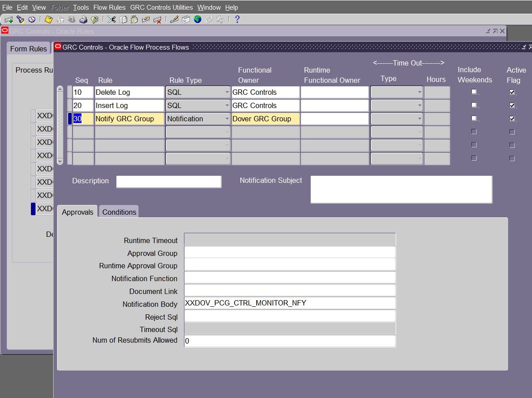The height and width of the screenshot is (398, 532).
Task: Select the Dover GRC Group owner cell
Action: pos(266,119)
